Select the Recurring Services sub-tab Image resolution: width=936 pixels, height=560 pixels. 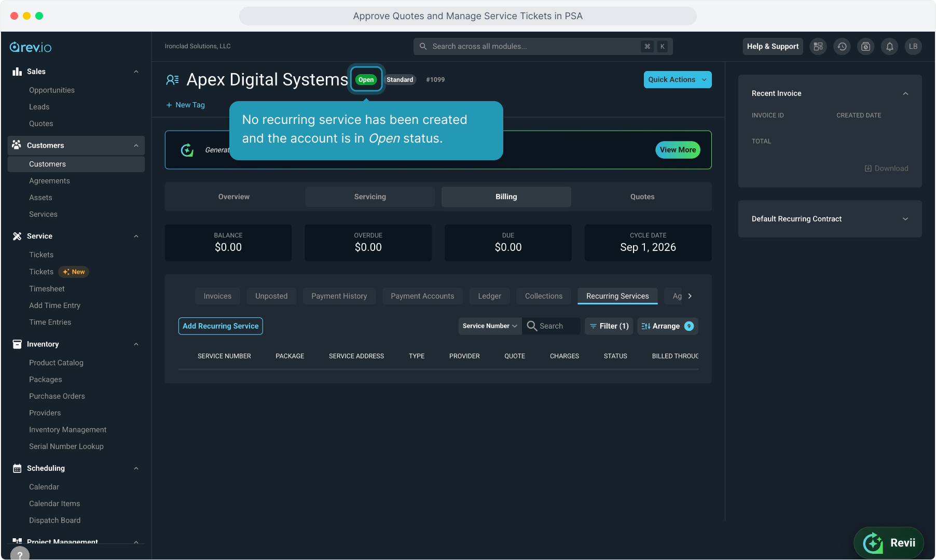[x=617, y=296]
